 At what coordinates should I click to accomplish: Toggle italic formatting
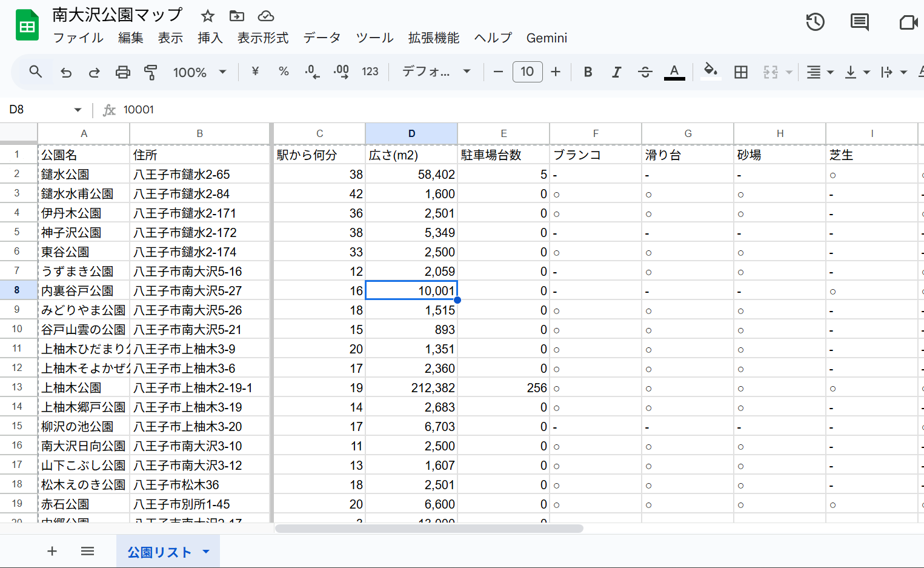616,72
